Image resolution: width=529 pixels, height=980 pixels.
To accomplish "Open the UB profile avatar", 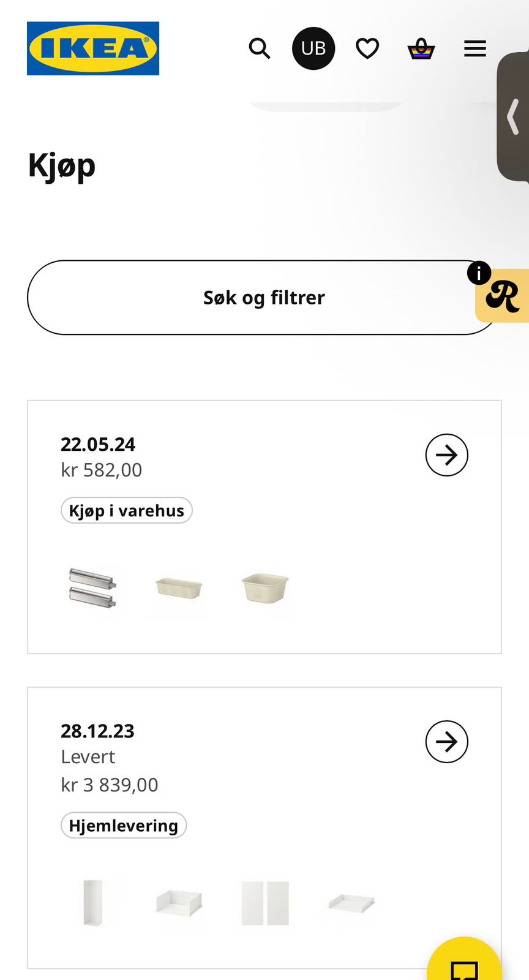I will 313,48.
